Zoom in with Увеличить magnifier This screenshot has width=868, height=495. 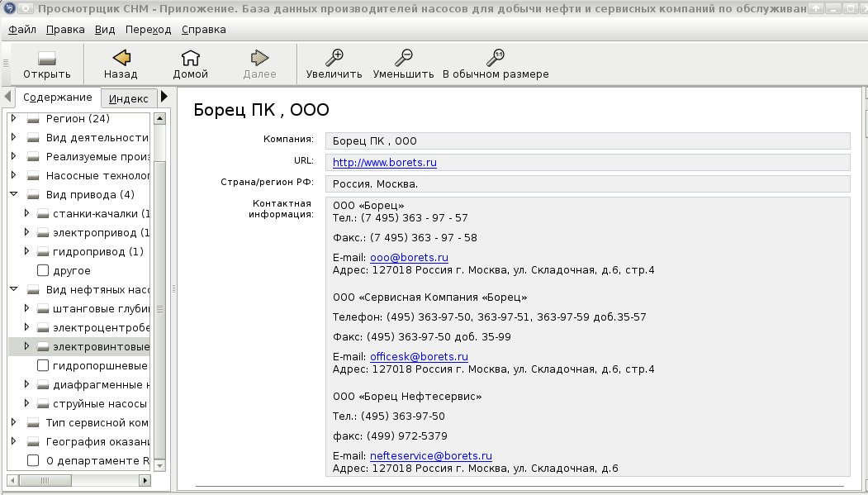(x=334, y=58)
